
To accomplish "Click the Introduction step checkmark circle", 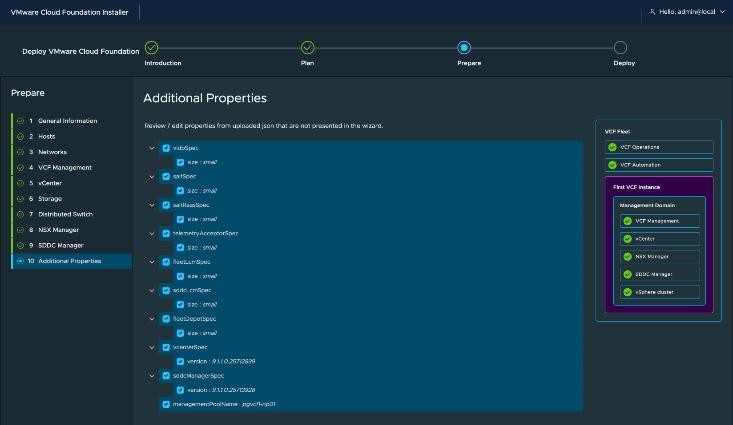I will coord(151,47).
